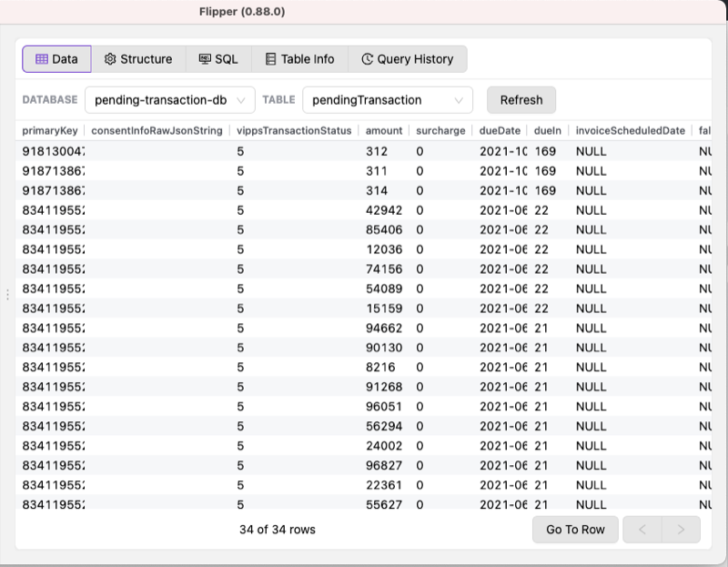This screenshot has height=567, width=728.
Task: Click the clock icon on Query History
Action: pos(367,58)
